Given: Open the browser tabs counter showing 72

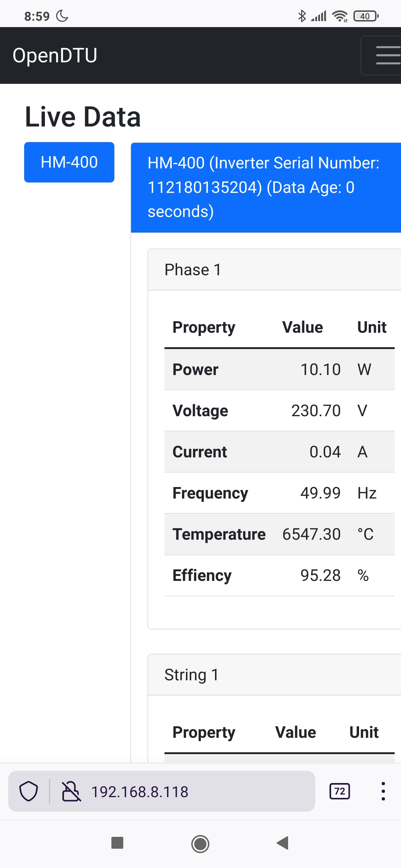Looking at the screenshot, I should [340, 791].
